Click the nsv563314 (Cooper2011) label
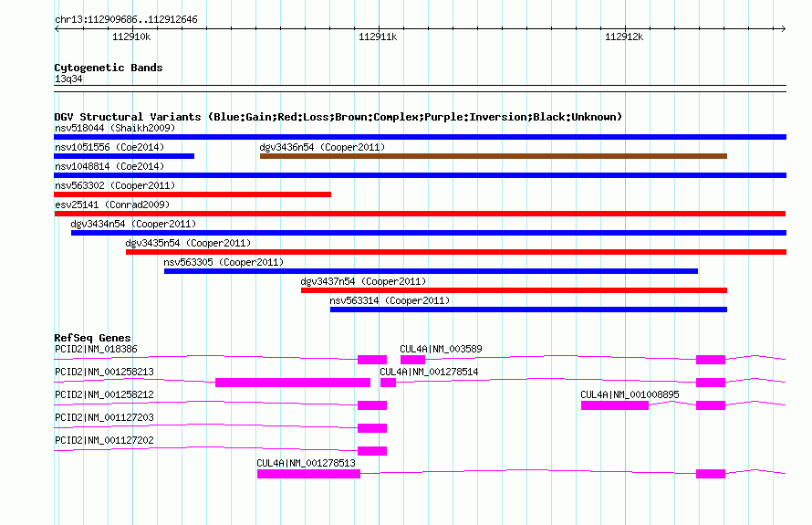The image size is (812, 525). [390, 300]
